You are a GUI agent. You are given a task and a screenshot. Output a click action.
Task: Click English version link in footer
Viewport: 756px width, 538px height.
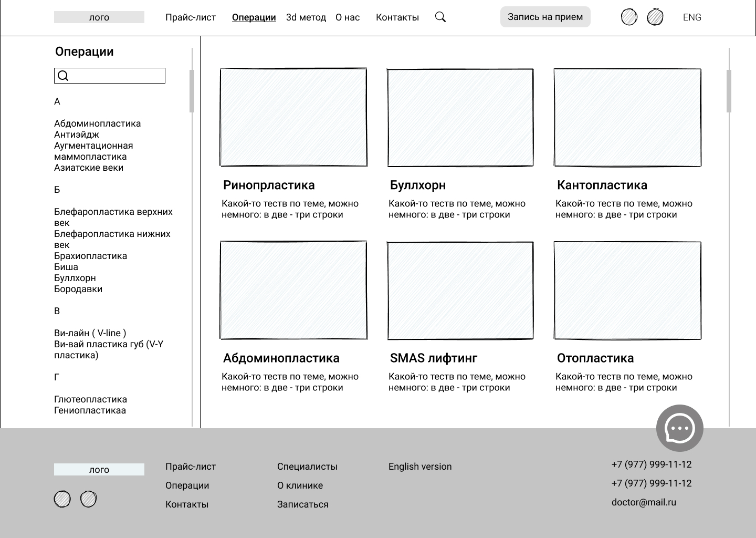point(420,467)
